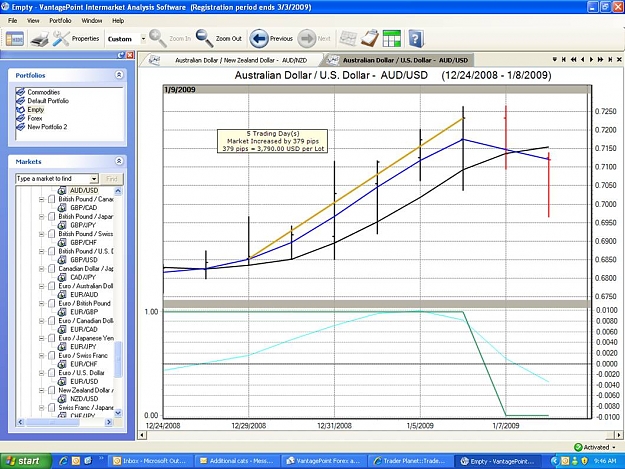The image size is (625, 469).
Task: Click the rewind double-arrow chart control
Action: [573, 59]
